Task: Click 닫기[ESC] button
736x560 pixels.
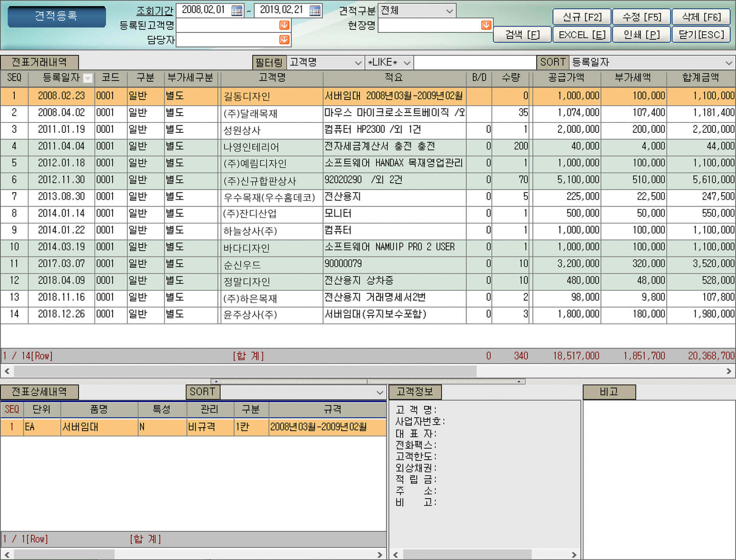Action: pyautogui.click(x=701, y=35)
